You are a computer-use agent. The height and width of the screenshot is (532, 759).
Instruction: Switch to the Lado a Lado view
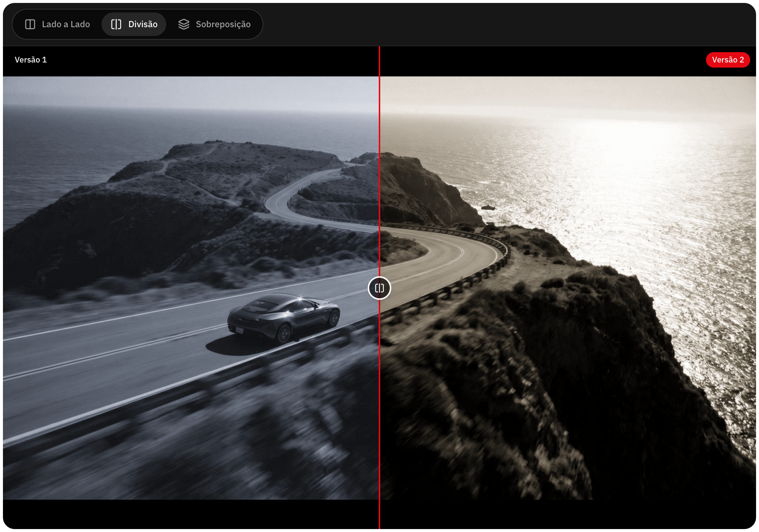(x=57, y=24)
